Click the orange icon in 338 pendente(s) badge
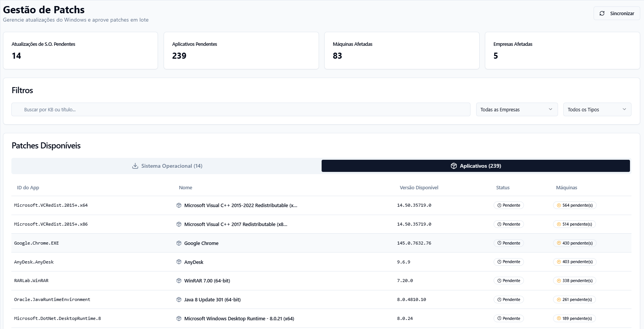This screenshot has height=329, width=644. point(559,281)
